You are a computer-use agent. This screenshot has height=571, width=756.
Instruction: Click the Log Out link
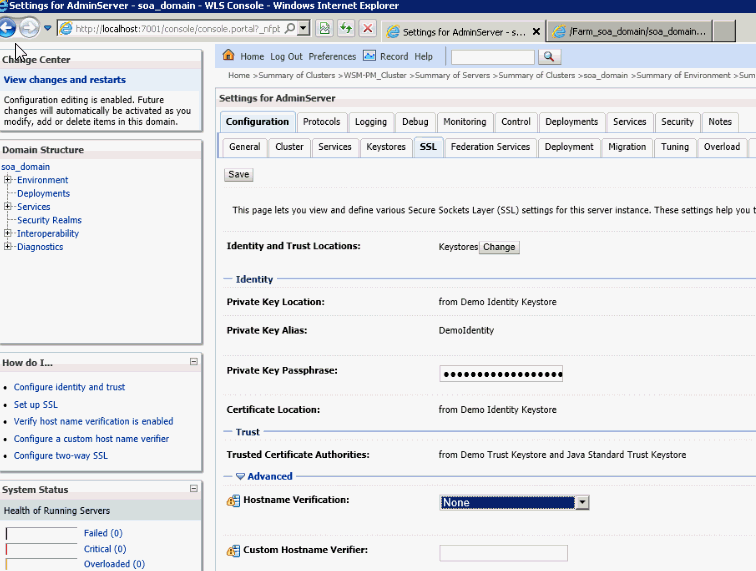point(286,56)
